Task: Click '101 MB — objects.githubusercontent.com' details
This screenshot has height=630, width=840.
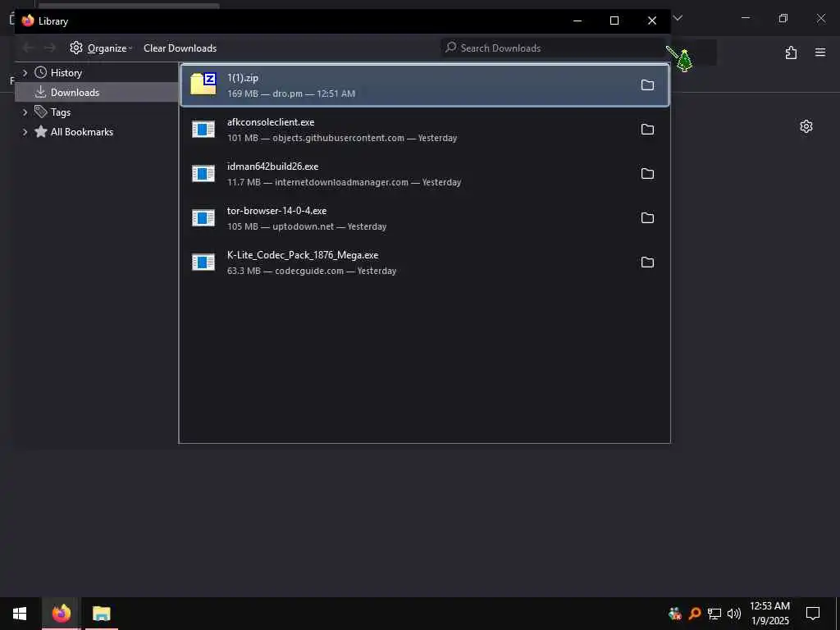Action: pyautogui.click(x=316, y=138)
